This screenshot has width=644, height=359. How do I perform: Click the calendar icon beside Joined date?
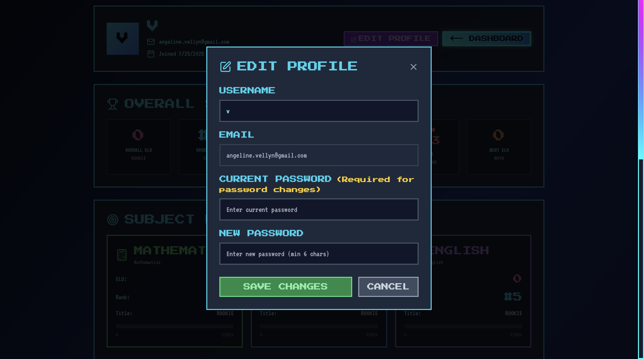point(151,54)
